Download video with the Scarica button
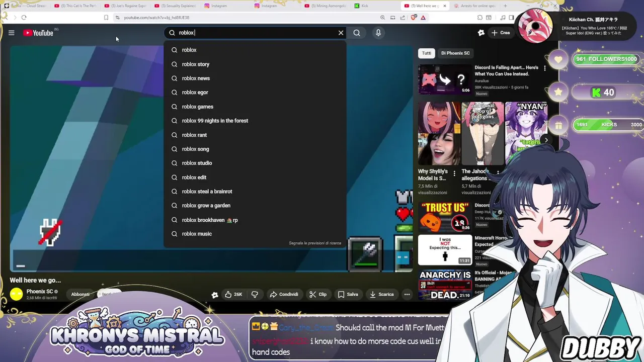This screenshot has width=644, height=362. point(382,294)
